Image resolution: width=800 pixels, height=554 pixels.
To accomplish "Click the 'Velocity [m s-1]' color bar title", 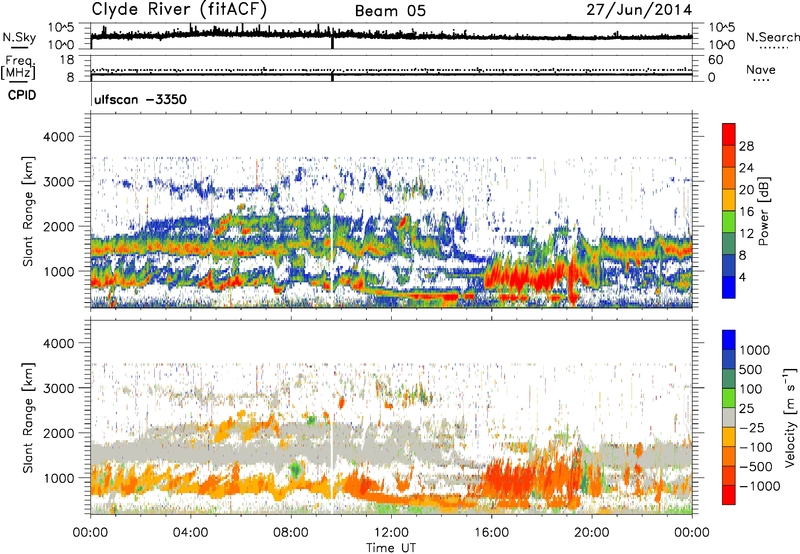I will tap(790, 417).
